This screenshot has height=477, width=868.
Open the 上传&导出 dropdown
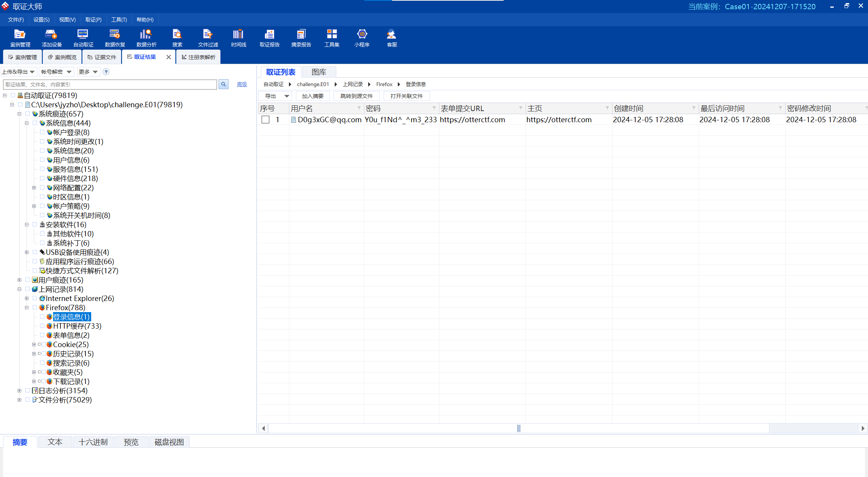point(18,72)
